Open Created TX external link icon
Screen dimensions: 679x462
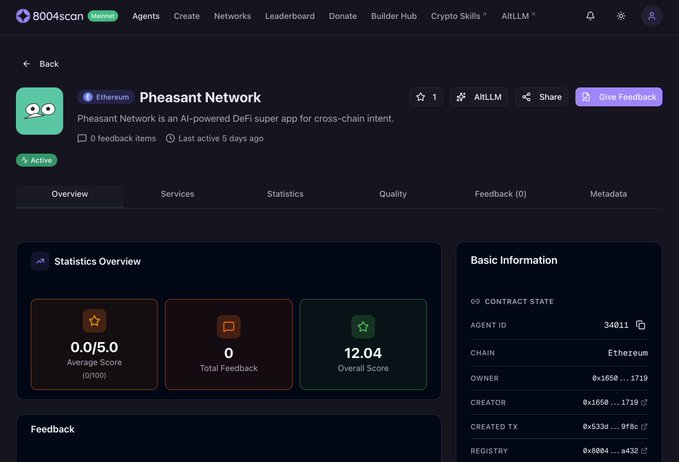coord(644,426)
